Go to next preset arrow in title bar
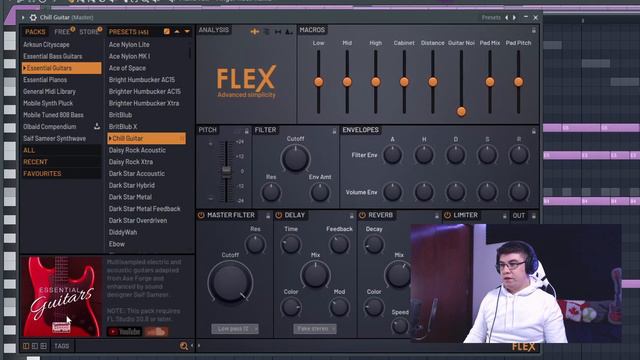This screenshot has width=640, height=360. click(x=514, y=18)
